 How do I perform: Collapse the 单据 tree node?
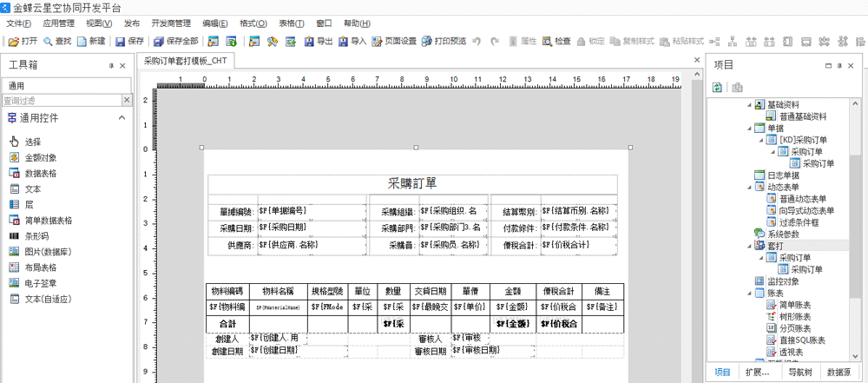750,128
